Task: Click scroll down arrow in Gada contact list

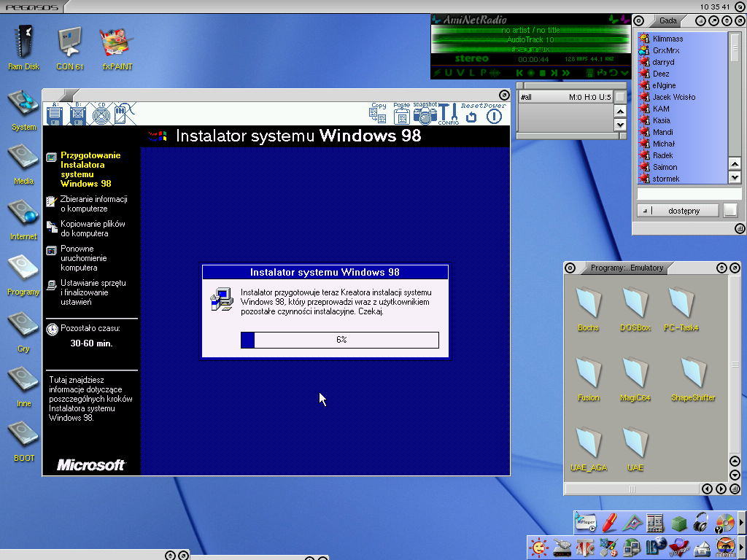Action: [x=735, y=178]
